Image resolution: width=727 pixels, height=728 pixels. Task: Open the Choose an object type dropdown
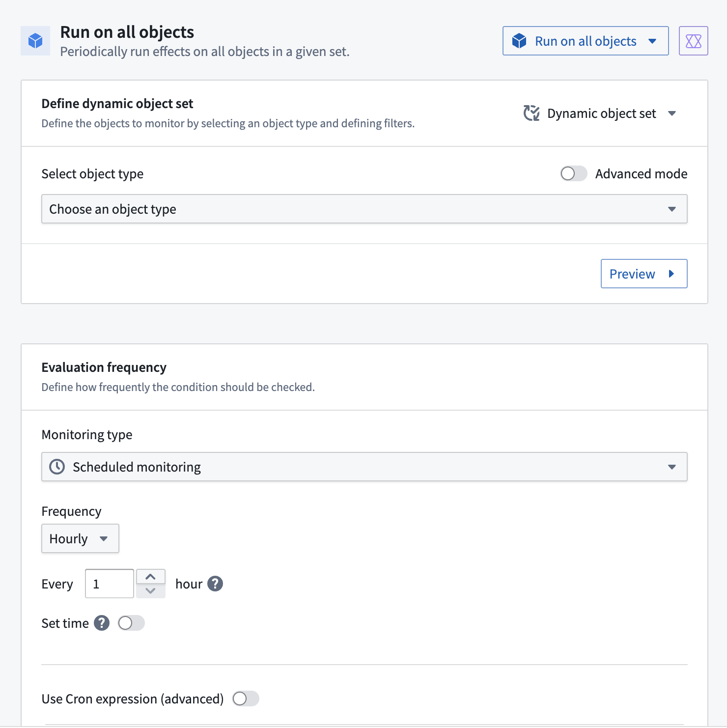(364, 209)
